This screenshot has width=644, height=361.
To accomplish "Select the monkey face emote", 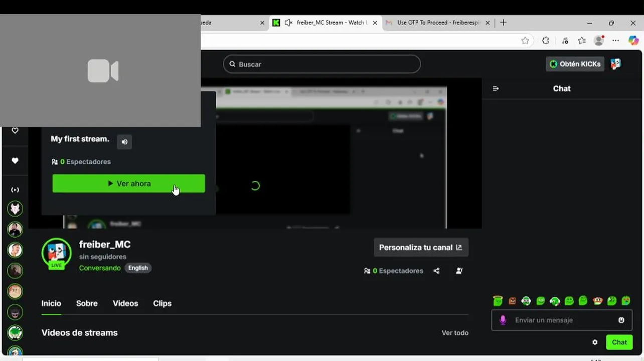I will click(x=597, y=301).
